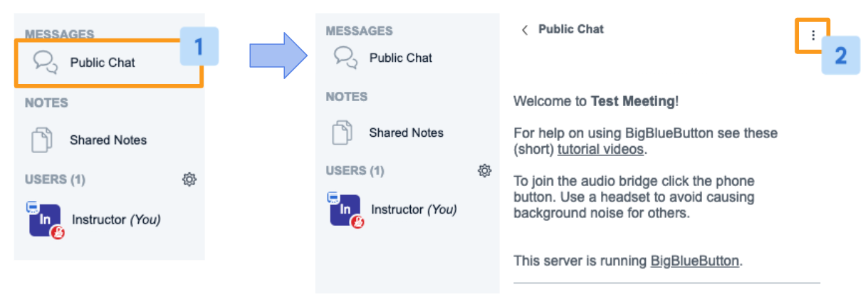Click the USERS (1) heading in right panel

click(355, 171)
